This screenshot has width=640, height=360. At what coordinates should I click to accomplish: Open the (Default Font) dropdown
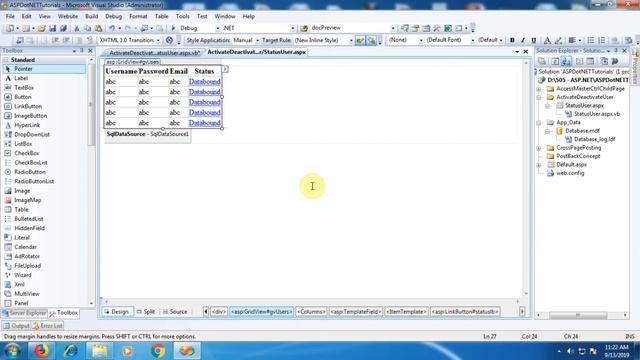point(473,40)
